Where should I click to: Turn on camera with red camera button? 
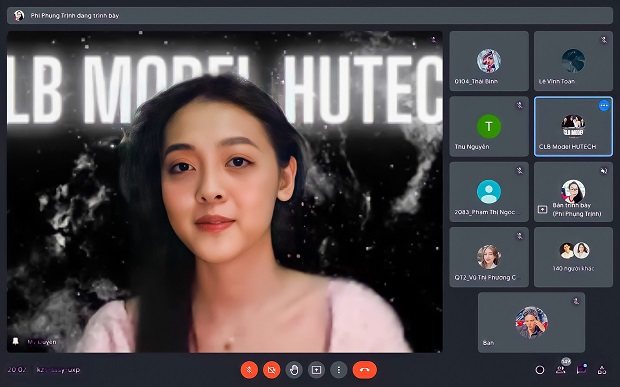point(271,370)
